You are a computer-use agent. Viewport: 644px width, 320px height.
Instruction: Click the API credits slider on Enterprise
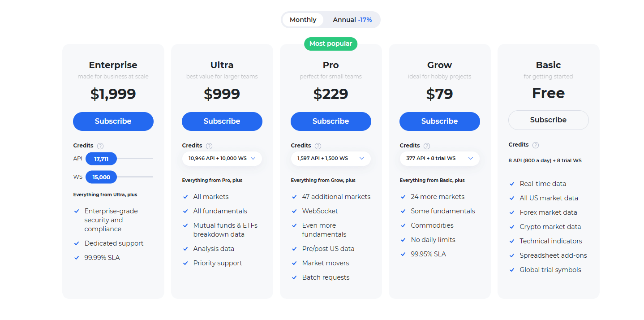(x=102, y=158)
